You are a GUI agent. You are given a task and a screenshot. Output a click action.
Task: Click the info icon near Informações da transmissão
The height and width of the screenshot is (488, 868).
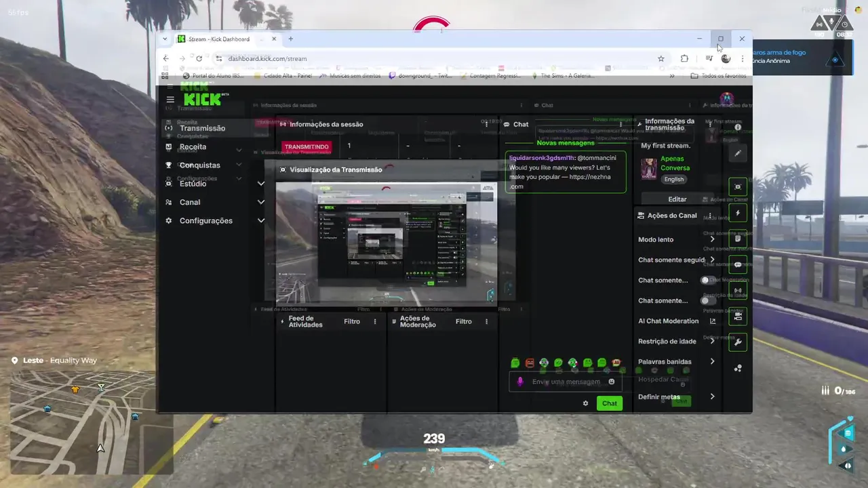pyautogui.click(x=738, y=127)
